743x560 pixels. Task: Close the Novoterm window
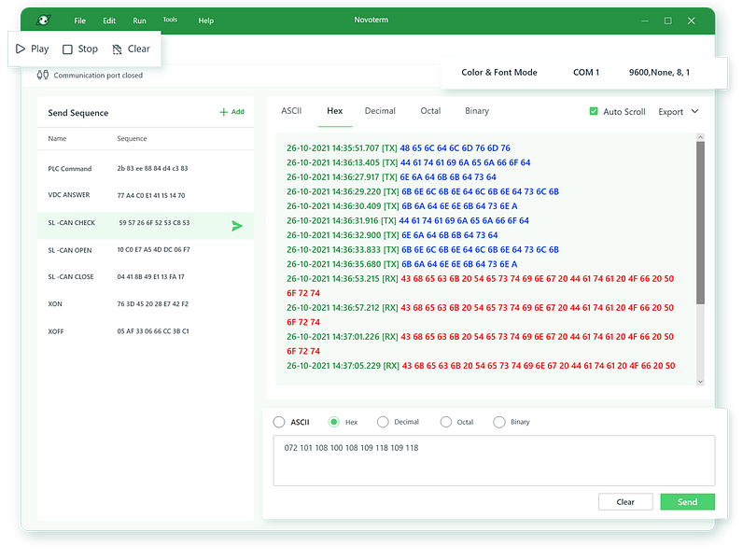(692, 21)
